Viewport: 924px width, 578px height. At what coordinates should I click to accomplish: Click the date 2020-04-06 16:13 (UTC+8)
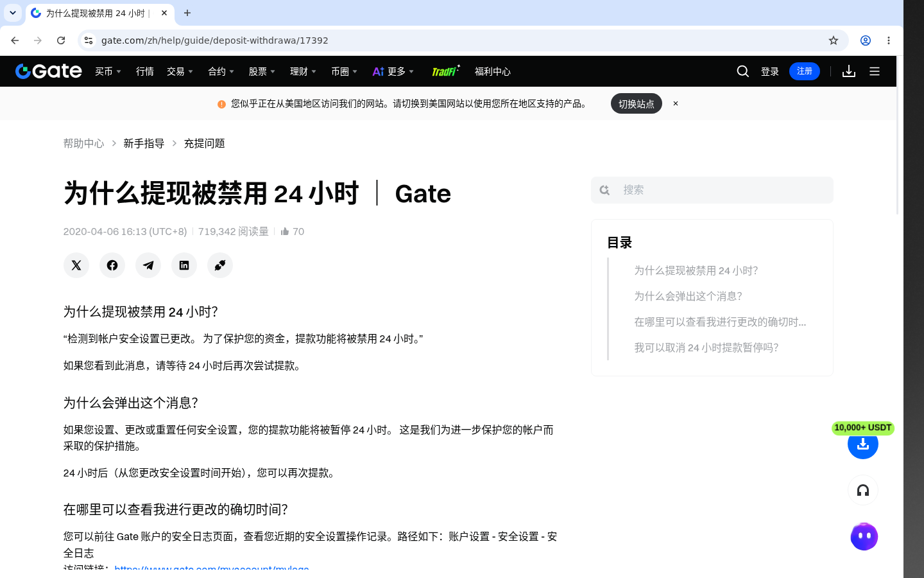(125, 231)
